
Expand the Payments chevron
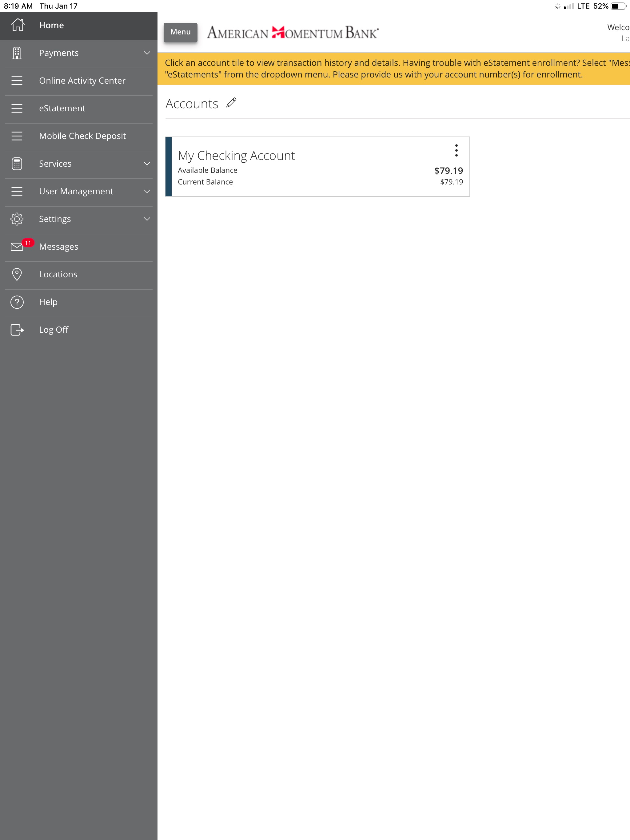[147, 53]
